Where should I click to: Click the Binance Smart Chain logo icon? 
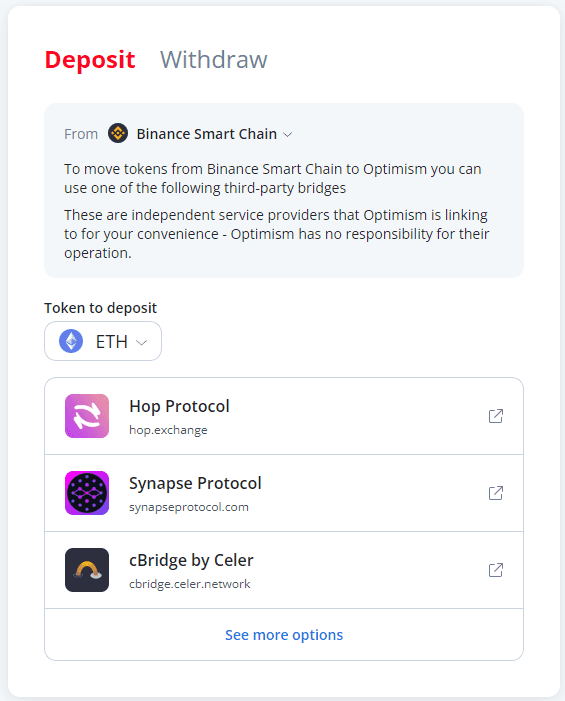coord(118,133)
